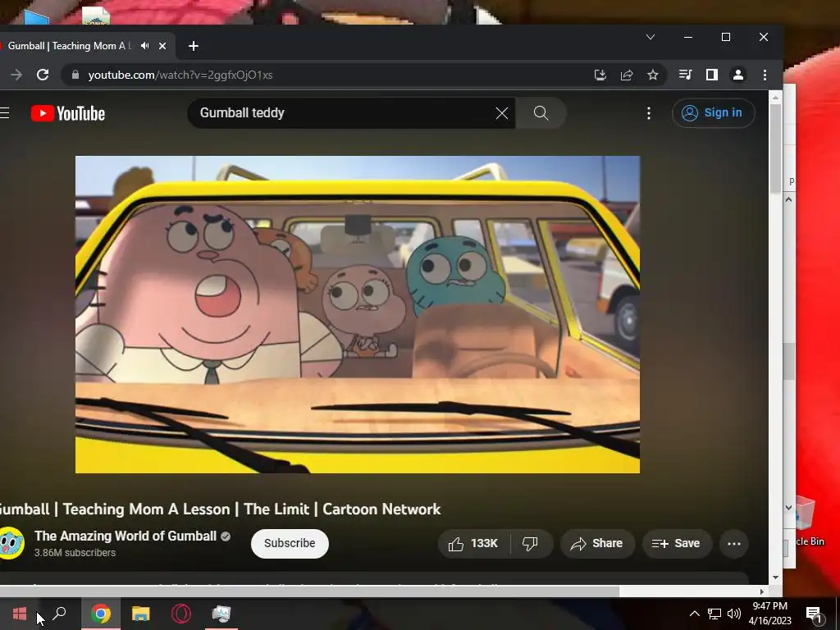Open the Chrome three-dot menu
The width and height of the screenshot is (840, 630).
click(x=765, y=75)
